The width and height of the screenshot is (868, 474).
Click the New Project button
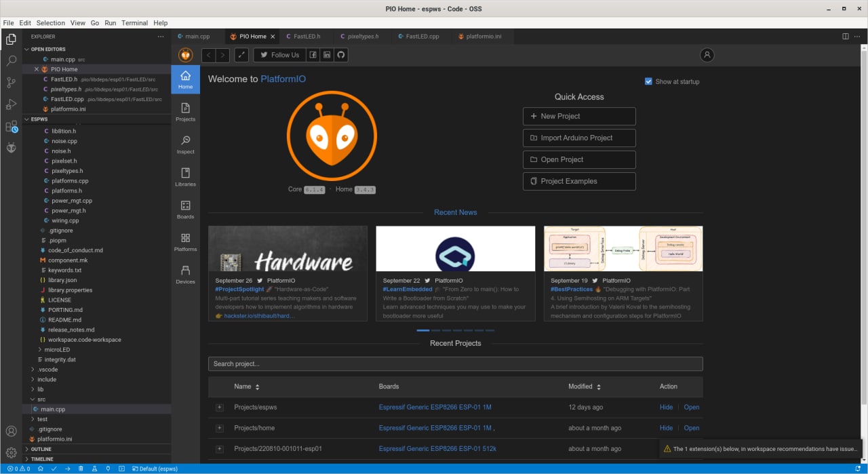pos(578,116)
